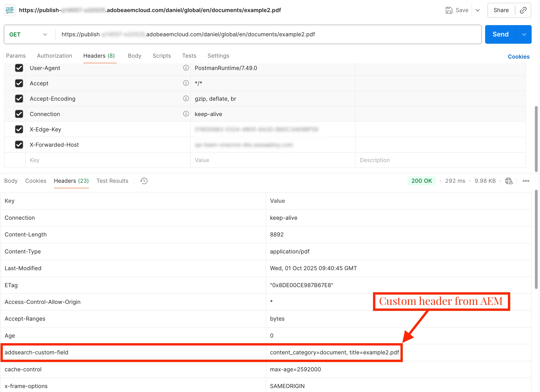Click the network globe lock icon
Screen dimensions: 540x392
[x=509, y=181]
